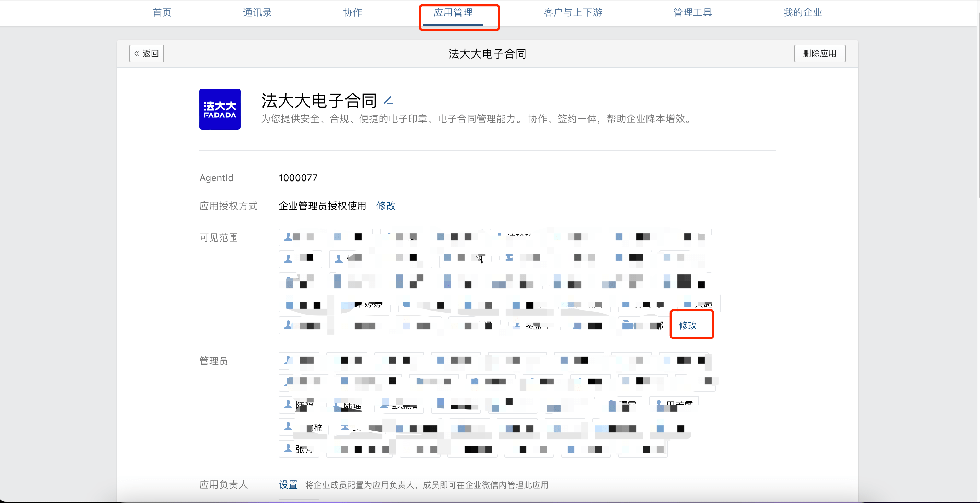Go to 我的企业 tab
Image resolution: width=980 pixels, height=503 pixels.
click(803, 13)
